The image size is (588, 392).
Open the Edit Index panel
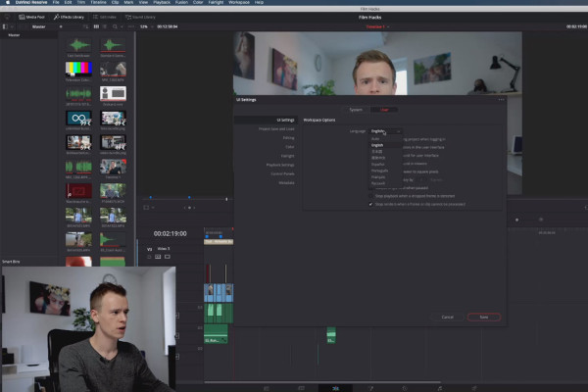[x=105, y=17]
